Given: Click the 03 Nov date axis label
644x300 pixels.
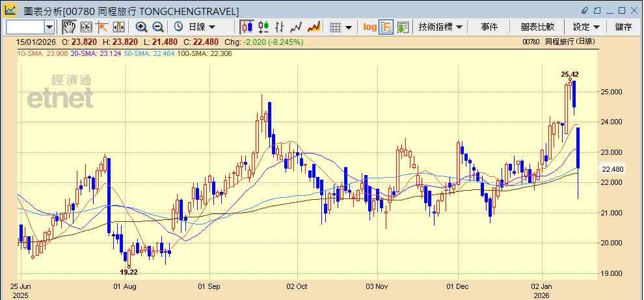Looking at the screenshot, I should 377,286.
